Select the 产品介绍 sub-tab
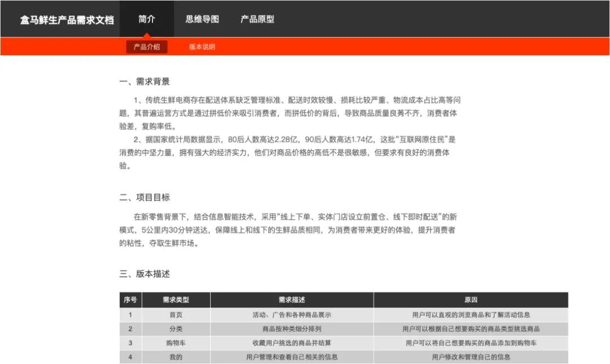610x364 pixels. 147,47
